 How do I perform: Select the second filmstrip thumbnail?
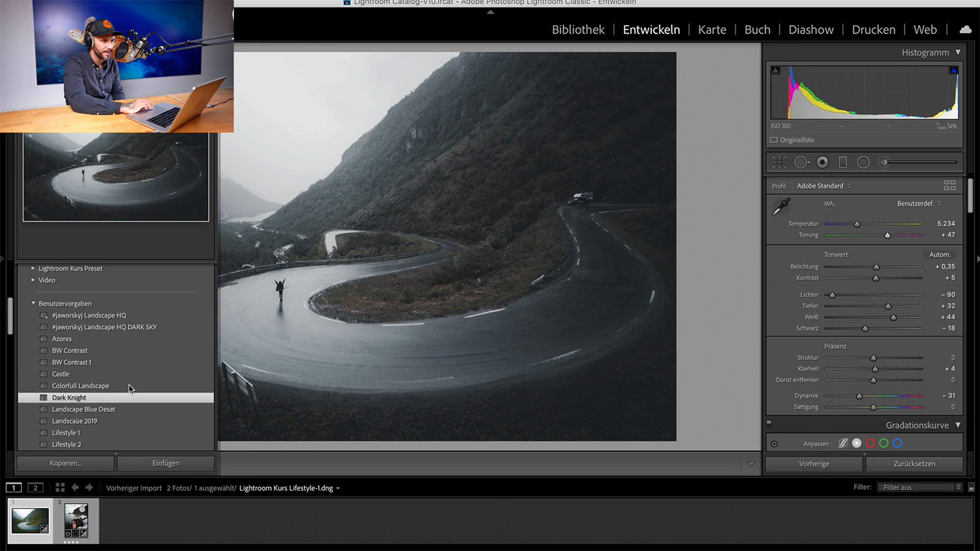76,520
